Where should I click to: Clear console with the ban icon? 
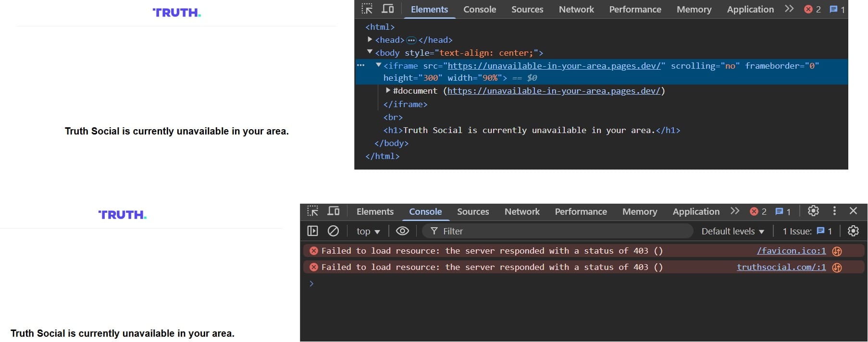coord(333,231)
